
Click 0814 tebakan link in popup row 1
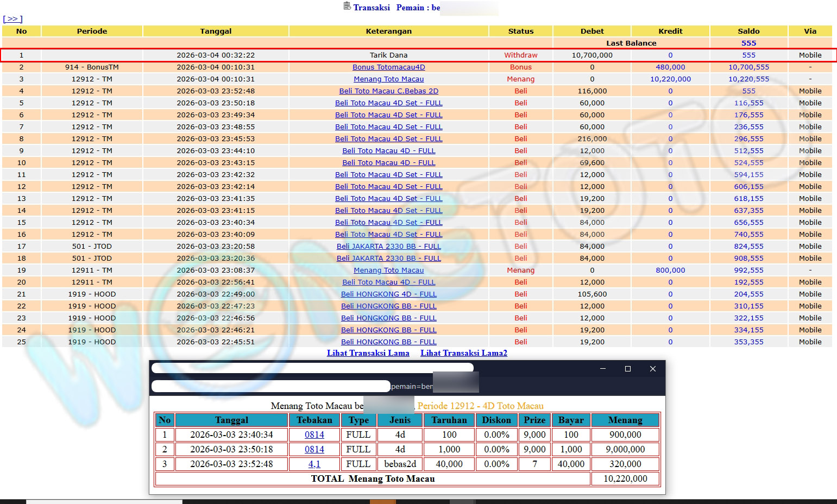pyautogui.click(x=314, y=435)
